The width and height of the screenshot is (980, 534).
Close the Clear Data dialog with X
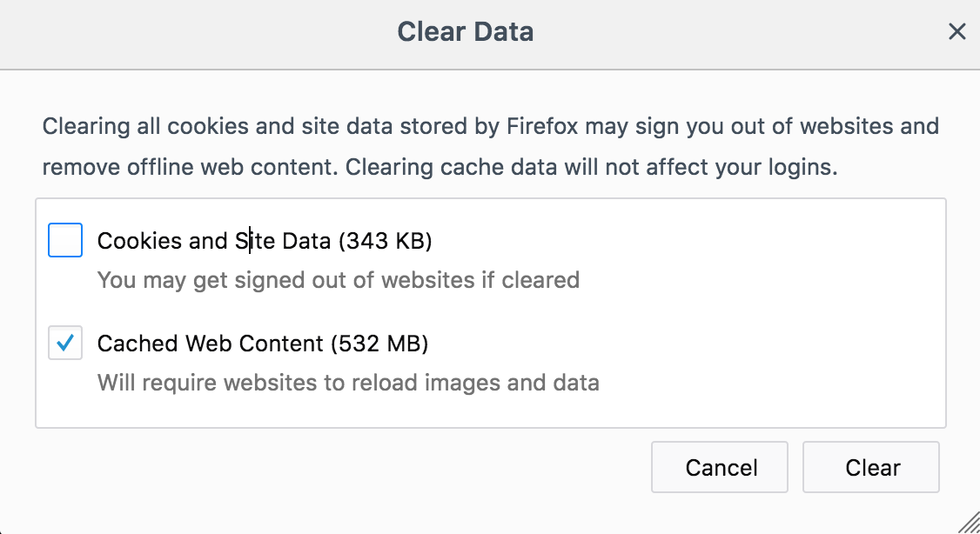(957, 32)
